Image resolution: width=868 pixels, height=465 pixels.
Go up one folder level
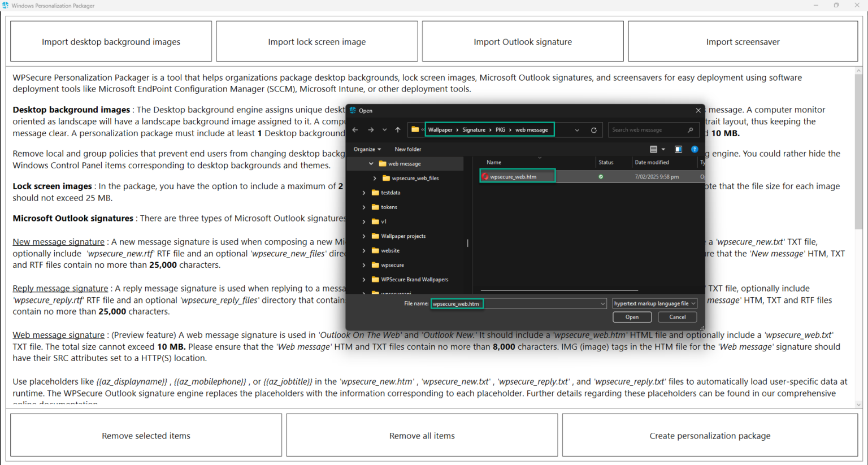[x=398, y=130]
